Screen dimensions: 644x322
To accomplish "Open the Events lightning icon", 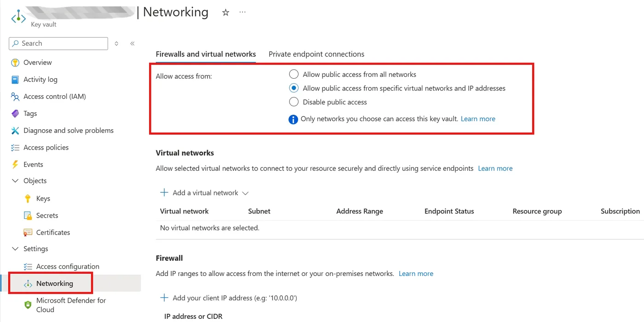I will (15, 165).
